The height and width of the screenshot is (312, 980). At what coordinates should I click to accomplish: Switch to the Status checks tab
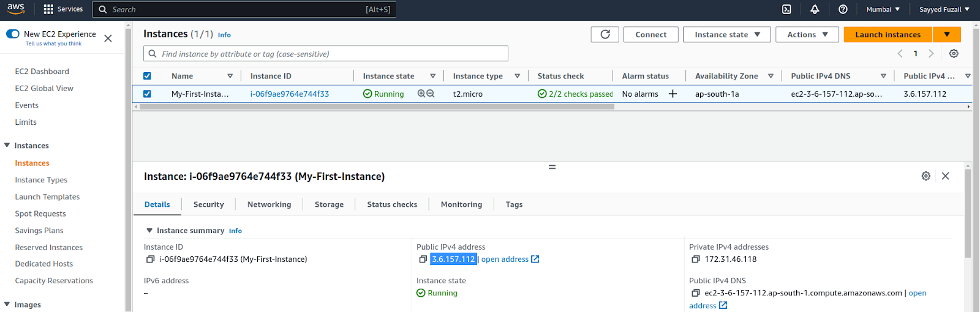pos(392,204)
